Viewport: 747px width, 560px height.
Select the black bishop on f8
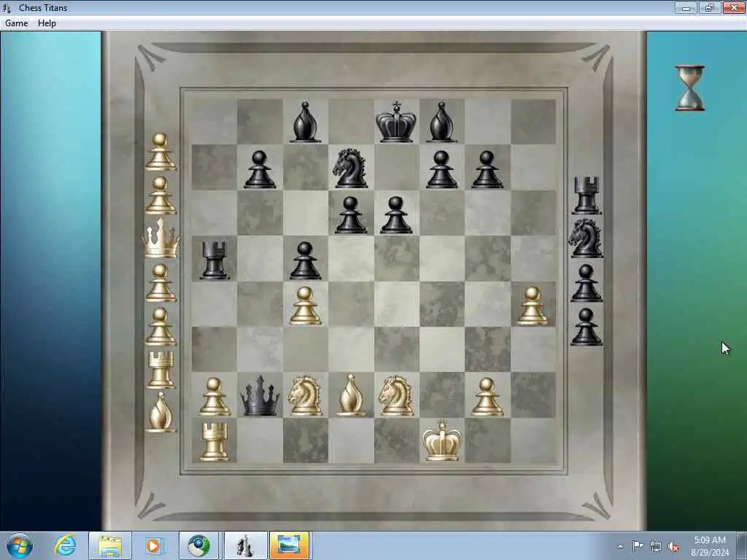pyautogui.click(x=441, y=122)
